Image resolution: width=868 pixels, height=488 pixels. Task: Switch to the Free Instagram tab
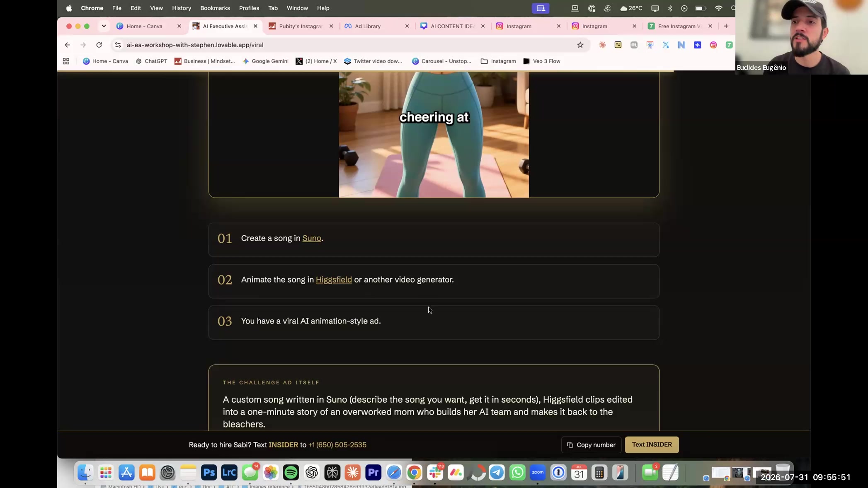point(679,26)
